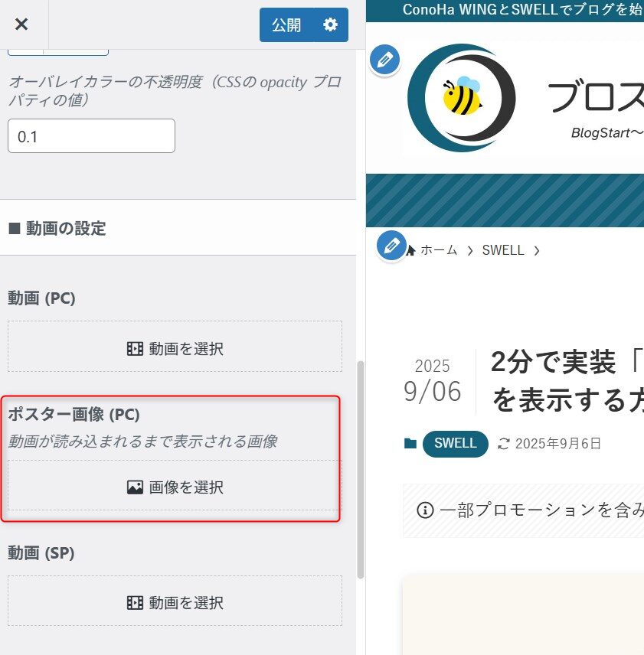
Task: Close the customizer with the X button
Action: 21,24
